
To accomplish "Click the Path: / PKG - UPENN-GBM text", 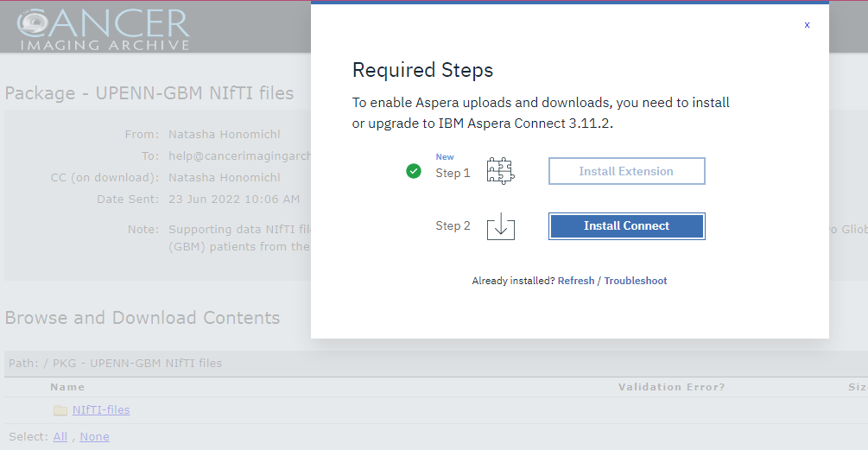I will [x=115, y=363].
